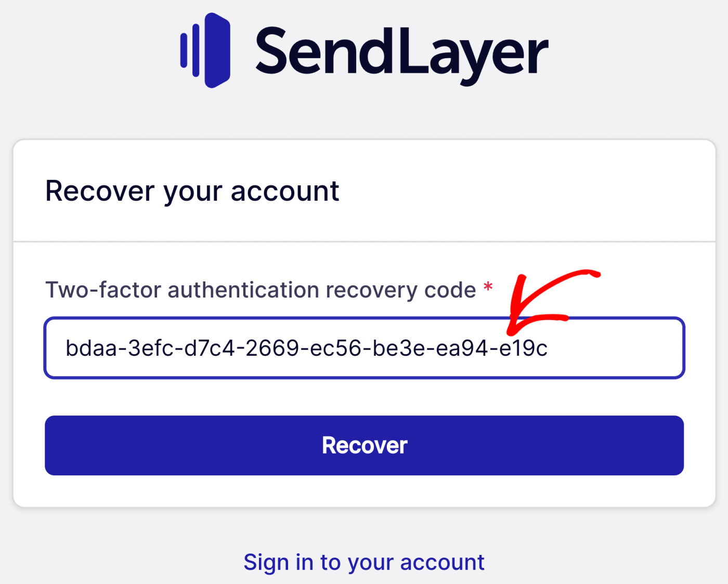Click the divider line below the heading

(364, 240)
